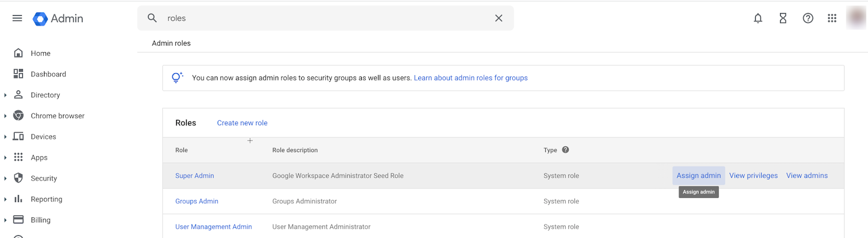Click into the search field with roles
Screen dimensions: 868x238
[x=325, y=18]
